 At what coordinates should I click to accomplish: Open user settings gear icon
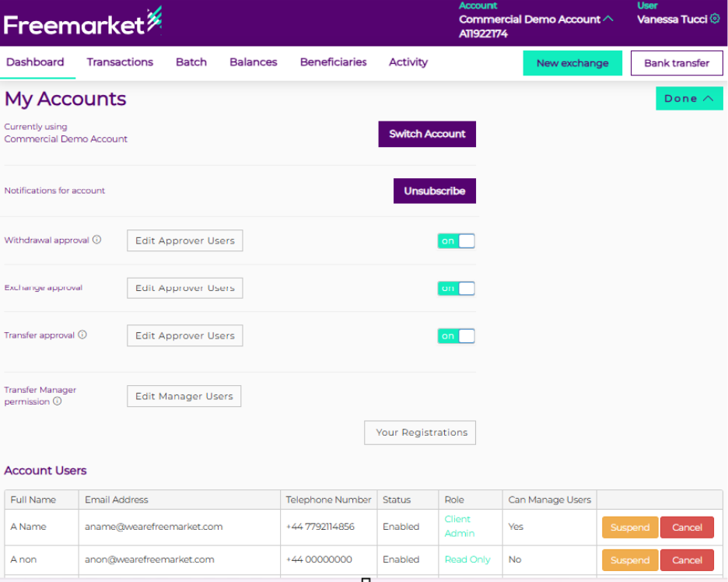[x=715, y=19]
